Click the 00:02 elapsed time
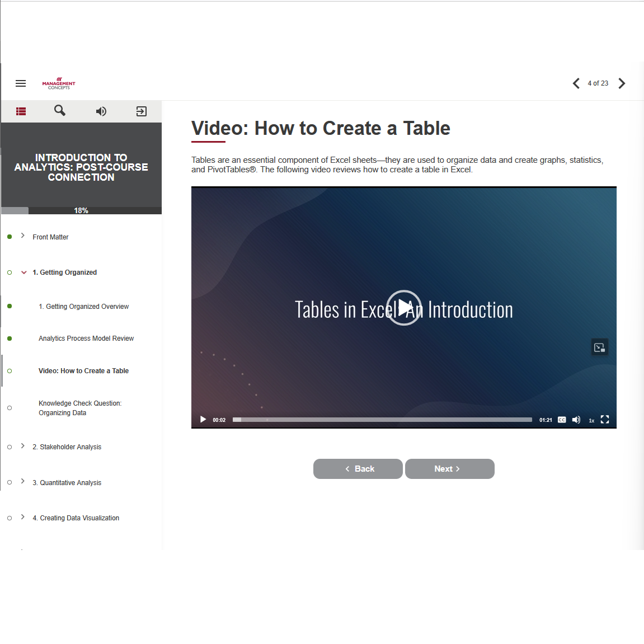 click(219, 420)
